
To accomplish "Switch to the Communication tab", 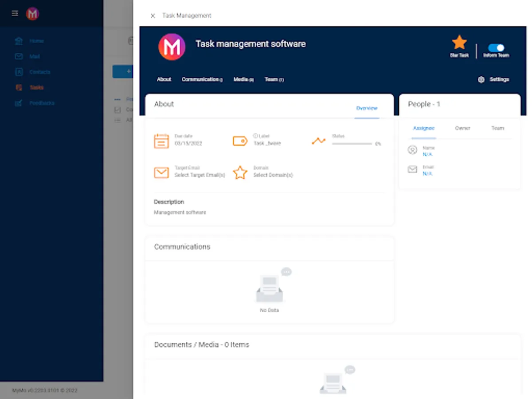I will click(202, 79).
